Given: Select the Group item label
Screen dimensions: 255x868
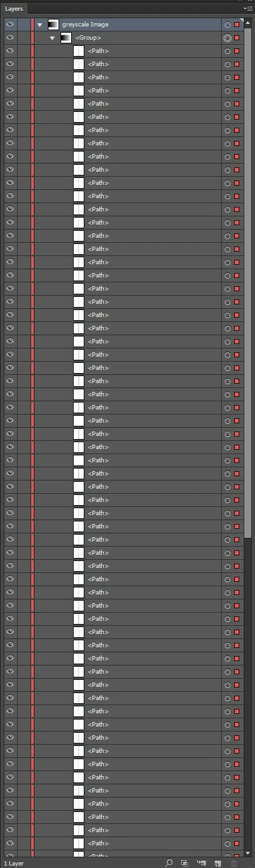Looking at the screenshot, I should pyautogui.click(x=88, y=38).
